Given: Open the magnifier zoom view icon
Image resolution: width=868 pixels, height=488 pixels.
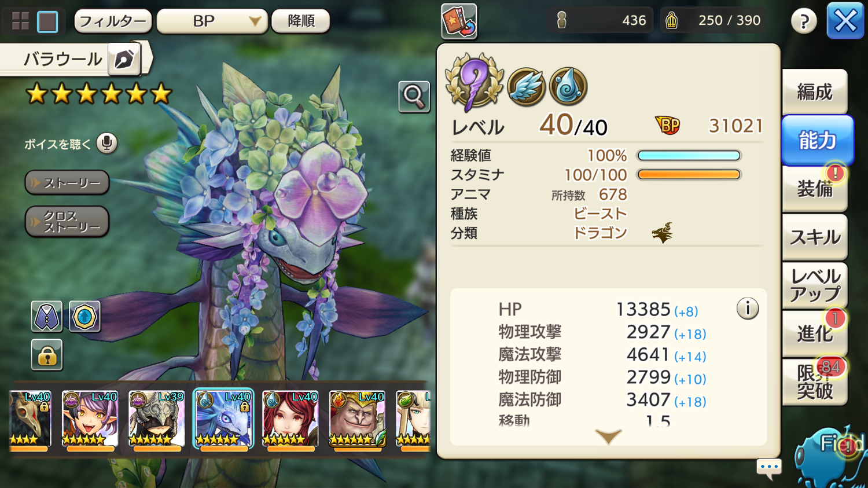Looking at the screenshot, I should pos(414,97).
